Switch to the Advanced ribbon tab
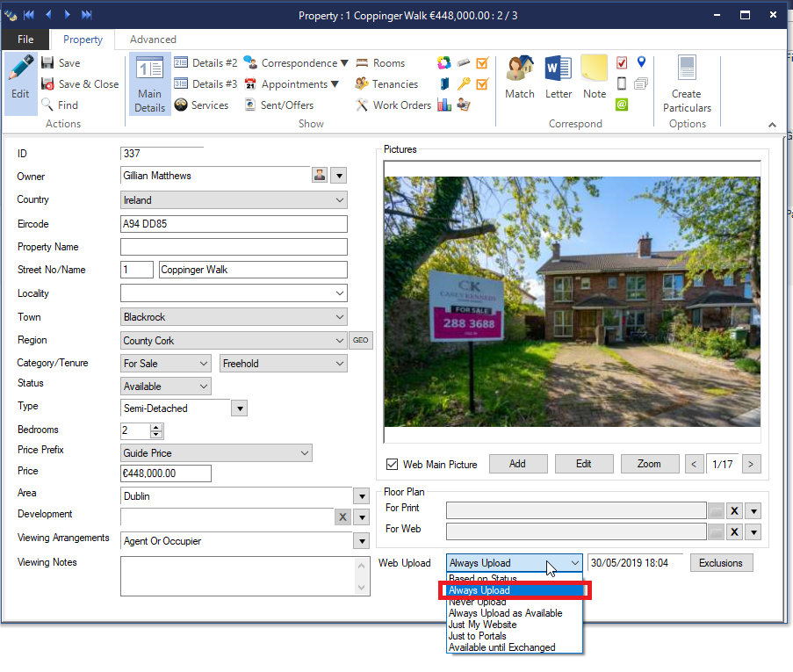Screen dimensions: 793x672 pyautogui.click(x=153, y=40)
